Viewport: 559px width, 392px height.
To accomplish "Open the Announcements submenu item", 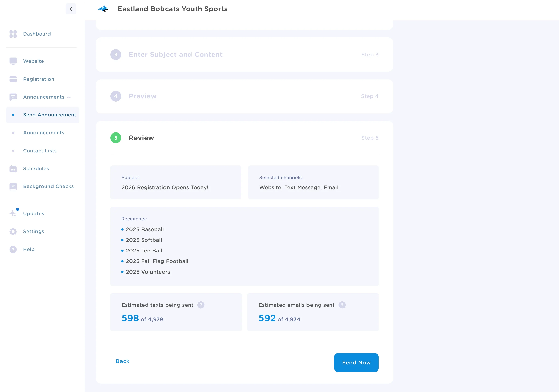I will tap(44, 133).
